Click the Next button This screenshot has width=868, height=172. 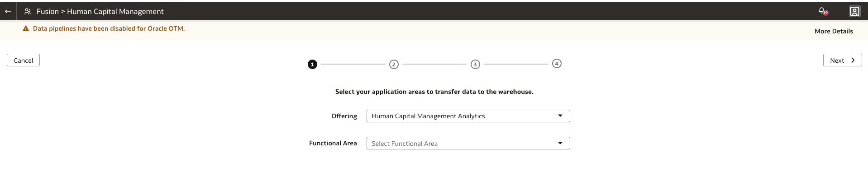pyautogui.click(x=842, y=60)
